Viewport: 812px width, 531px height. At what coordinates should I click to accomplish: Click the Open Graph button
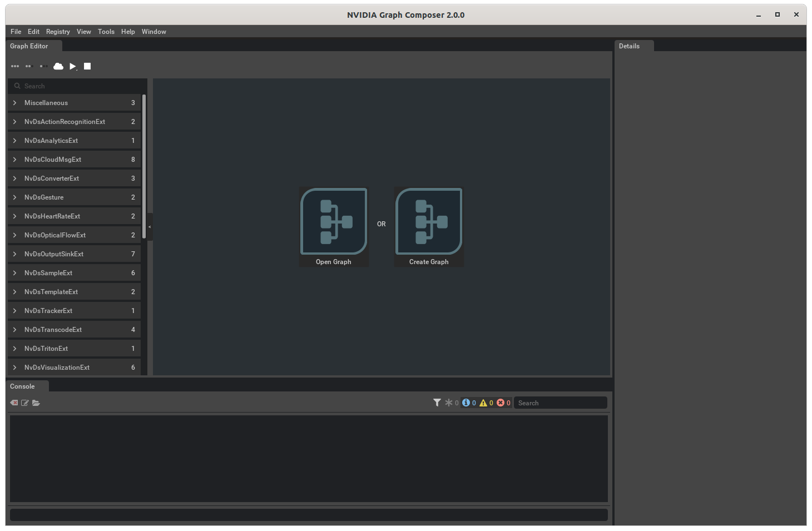tap(333, 226)
